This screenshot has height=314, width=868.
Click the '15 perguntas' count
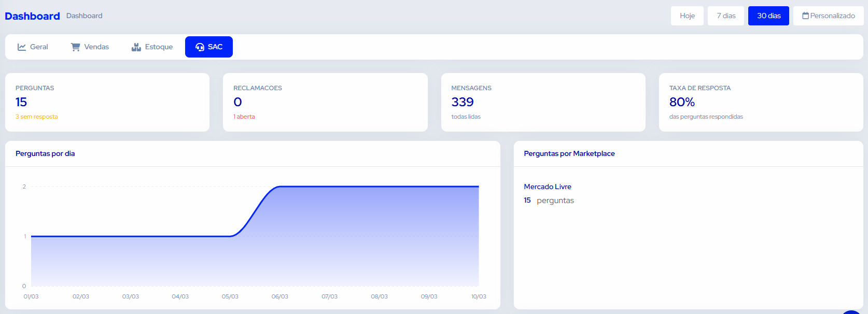(549, 201)
